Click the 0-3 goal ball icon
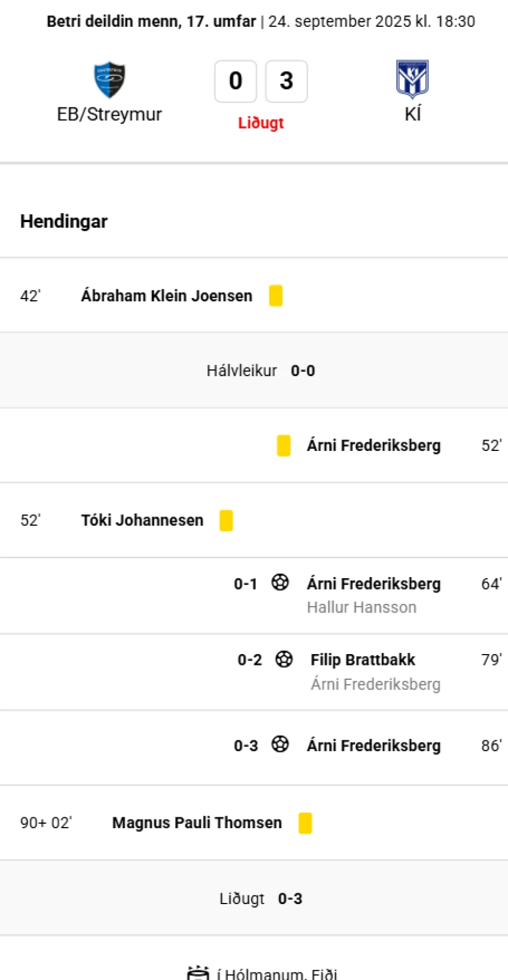Image resolution: width=508 pixels, height=980 pixels. pos(280,744)
